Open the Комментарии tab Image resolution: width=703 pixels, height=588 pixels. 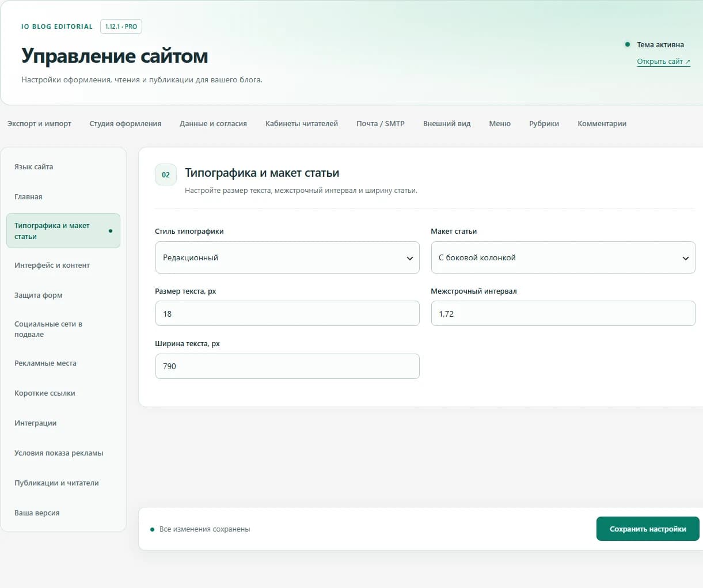(x=602, y=123)
